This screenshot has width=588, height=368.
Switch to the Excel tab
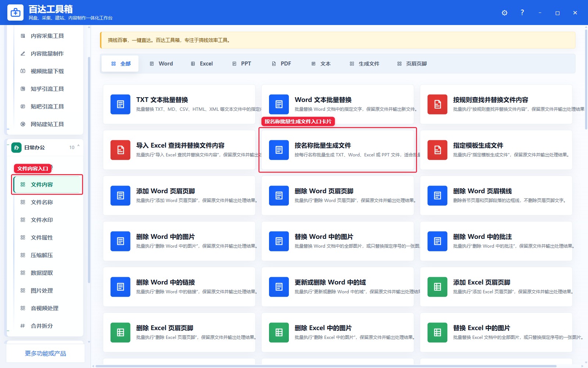click(x=202, y=64)
